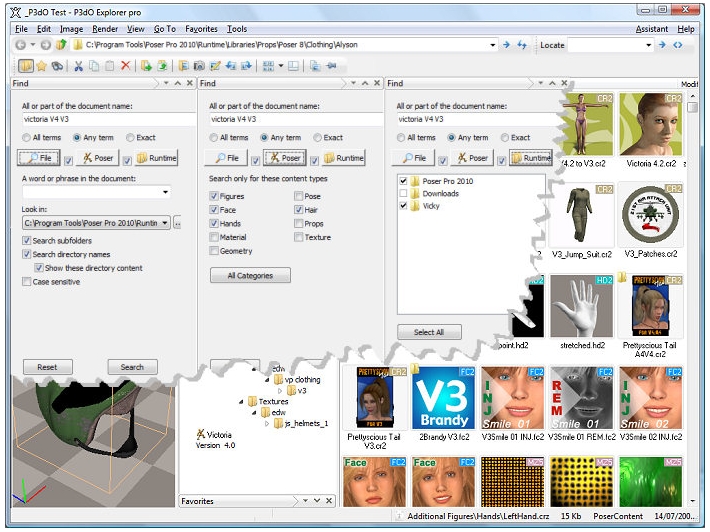Image resolution: width=710 pixels, height=532 pixels.
Task: Click the scissors cut icon
Action: [78, 66]
